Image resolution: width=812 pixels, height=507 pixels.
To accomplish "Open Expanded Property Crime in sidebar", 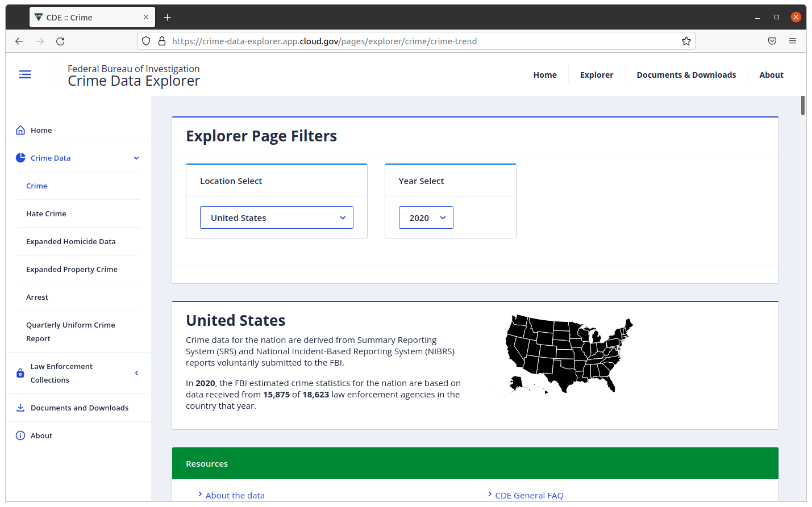I will click(72, 269).
